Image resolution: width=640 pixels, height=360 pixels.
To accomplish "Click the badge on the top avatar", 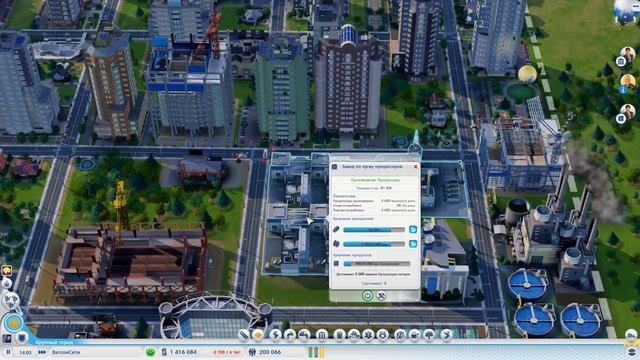I will click(x=621, y=62).
